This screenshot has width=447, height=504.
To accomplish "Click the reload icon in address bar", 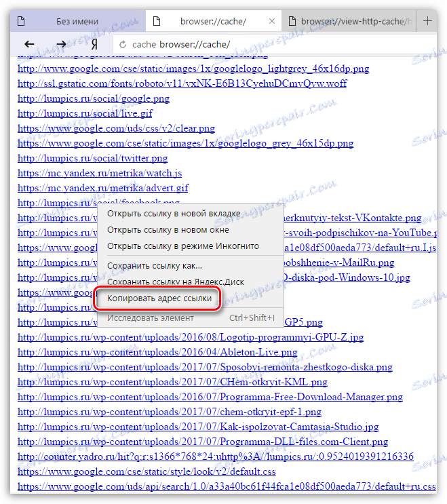I will (123, 44).
